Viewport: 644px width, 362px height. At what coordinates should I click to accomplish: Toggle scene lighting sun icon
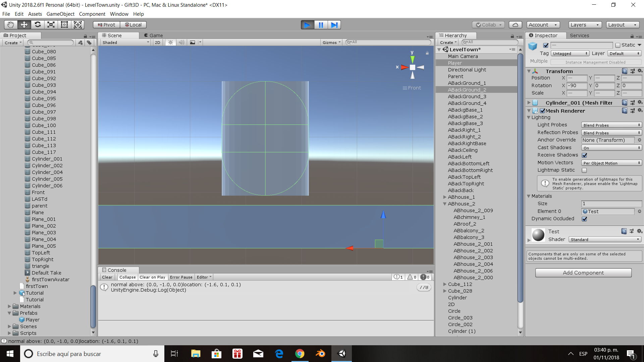(171, 42)
